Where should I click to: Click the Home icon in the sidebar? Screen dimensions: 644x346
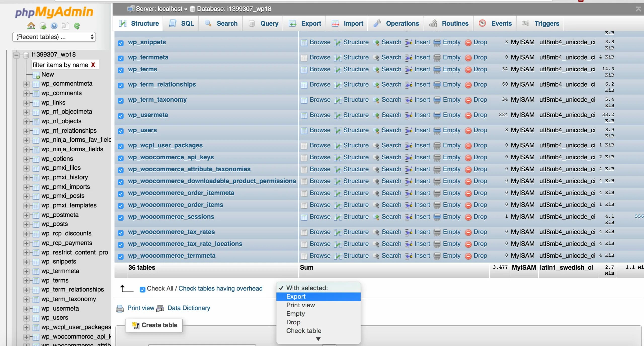tap(31, 26)
